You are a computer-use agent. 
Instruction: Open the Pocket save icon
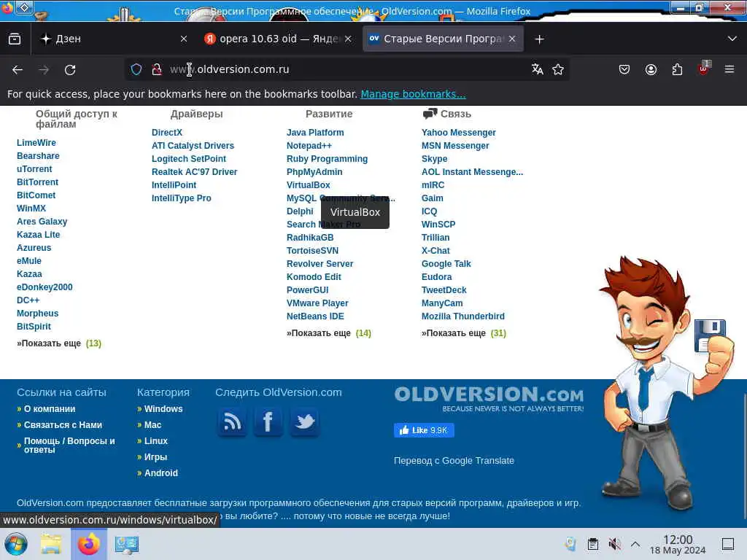coord(624,69)
